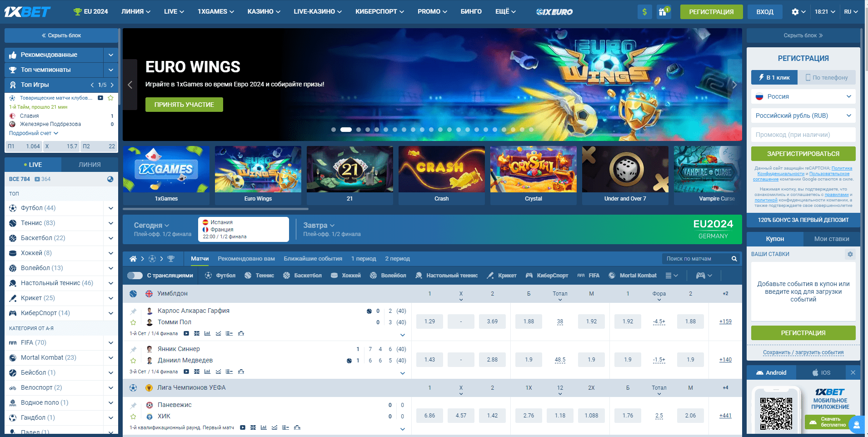Click the search magnifier icon
868x437 pixels.
click(x=734, y=259)
